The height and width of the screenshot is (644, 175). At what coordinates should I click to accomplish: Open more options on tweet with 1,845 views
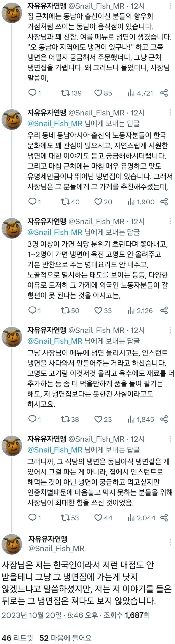point(170,330)
